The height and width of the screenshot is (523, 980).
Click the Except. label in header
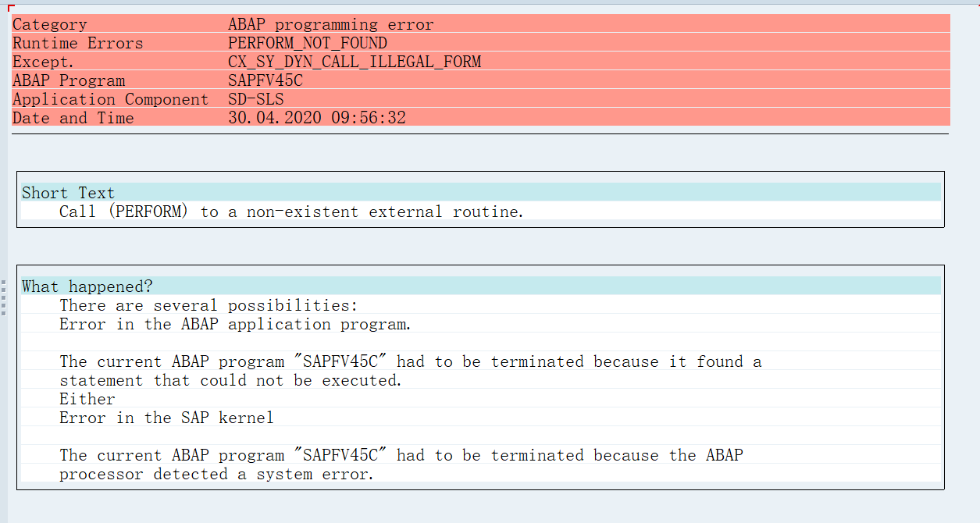pos(44,62)
